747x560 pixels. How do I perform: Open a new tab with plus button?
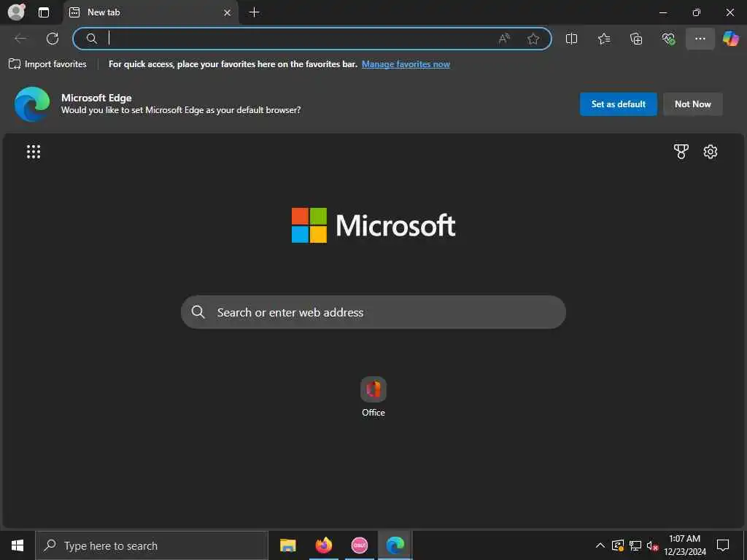click(255, 12)
